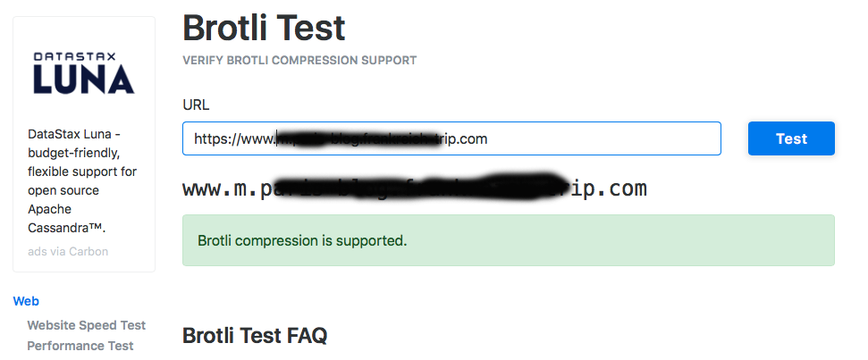Viewport: 868px width, 360px height.
Task: Click the green "Brotli compression is supported" alert
Action: coord(508,240)
